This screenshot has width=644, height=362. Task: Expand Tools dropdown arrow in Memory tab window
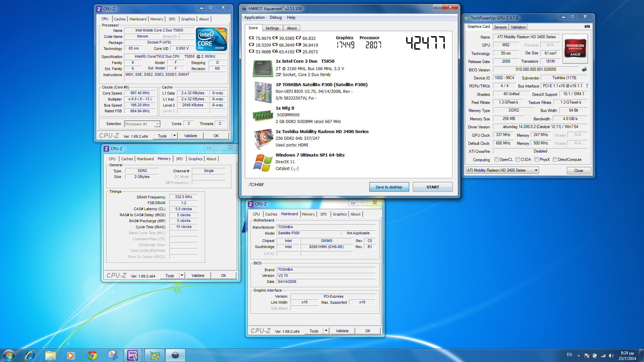pyautogui.click(x=182, y=276)
